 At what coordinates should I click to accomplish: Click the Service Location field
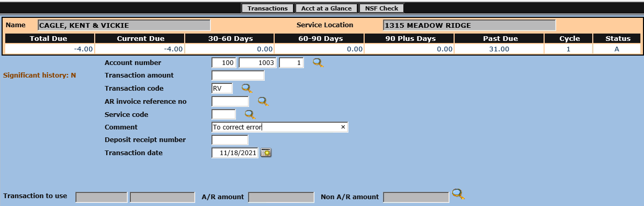pyautogui.click(x=469, y=25)
